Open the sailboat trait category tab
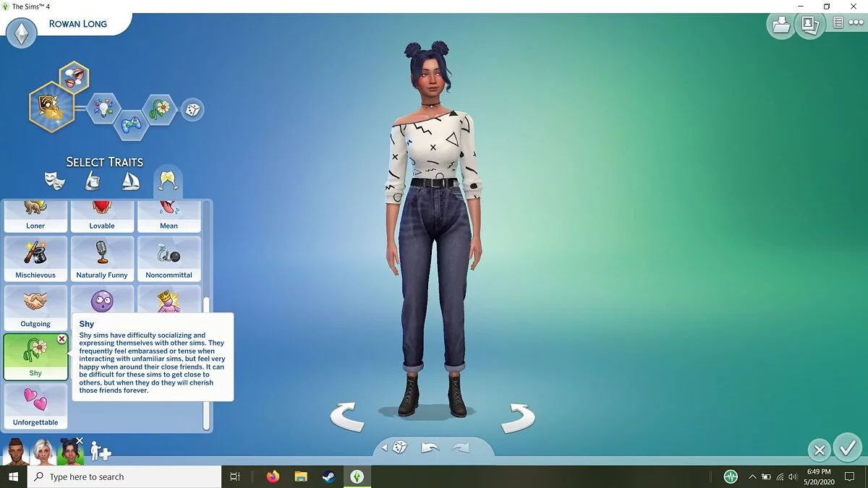Viewport: 868px width, 488px height. pos(129,181)
